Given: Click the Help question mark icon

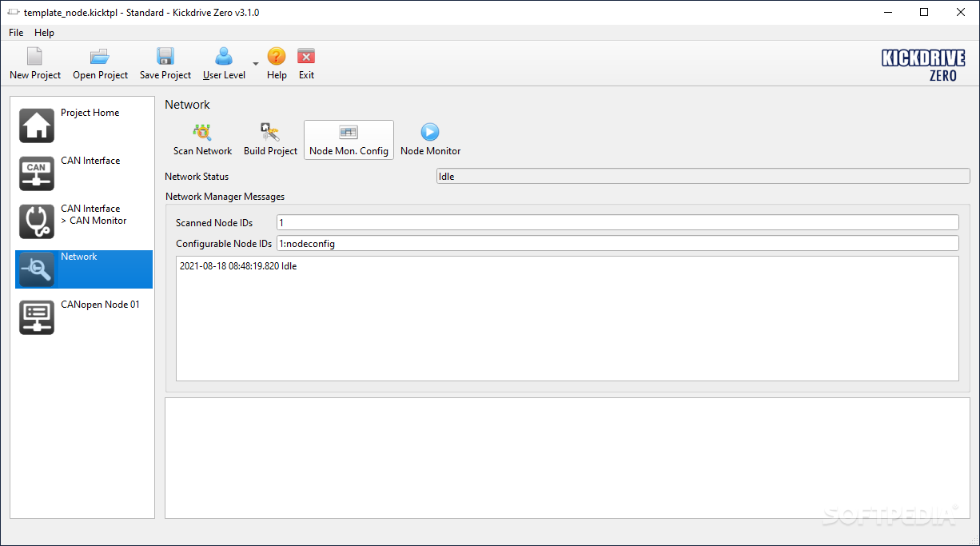Looking at the screenshot, I should pos(277,56).
